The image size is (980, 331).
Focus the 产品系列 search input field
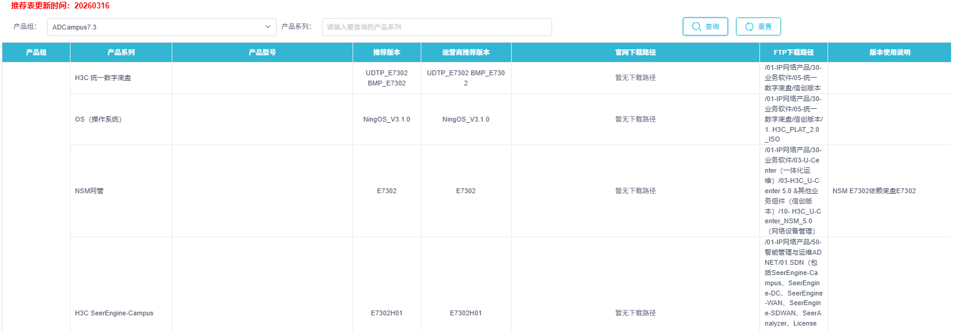(436, 27)
